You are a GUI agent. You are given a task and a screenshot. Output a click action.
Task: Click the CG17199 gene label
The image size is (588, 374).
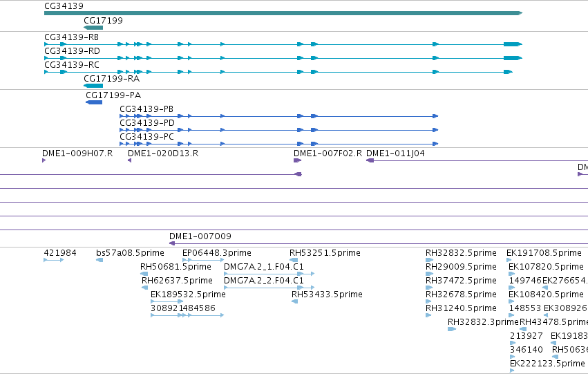click(x=103, y=20)
